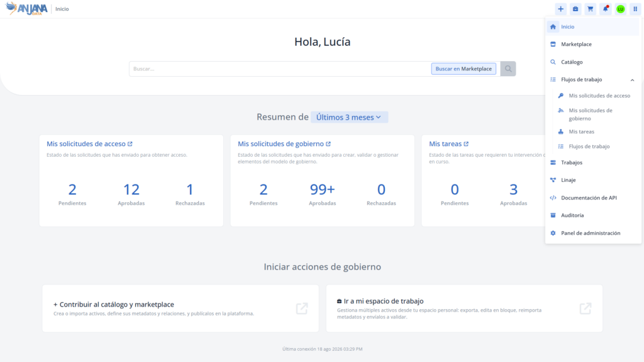The image size is (644, 362).
Task: Open the Mis tareas card title link
Action: (x=445, y=144)
